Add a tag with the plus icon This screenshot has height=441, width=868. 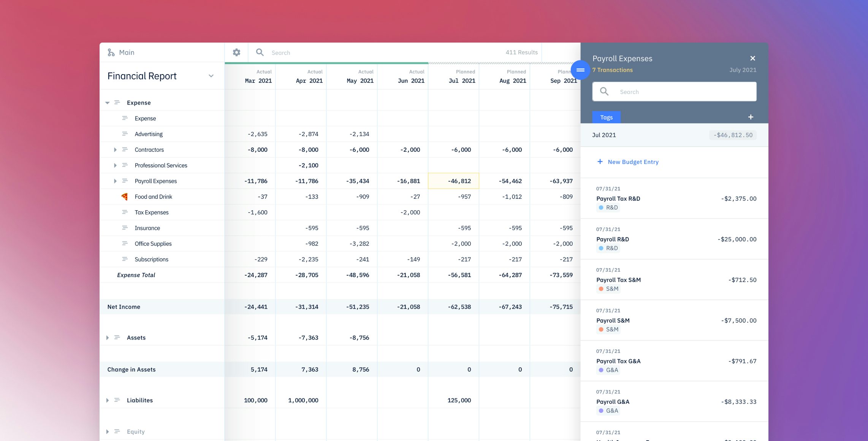click(x=751, y=117)
